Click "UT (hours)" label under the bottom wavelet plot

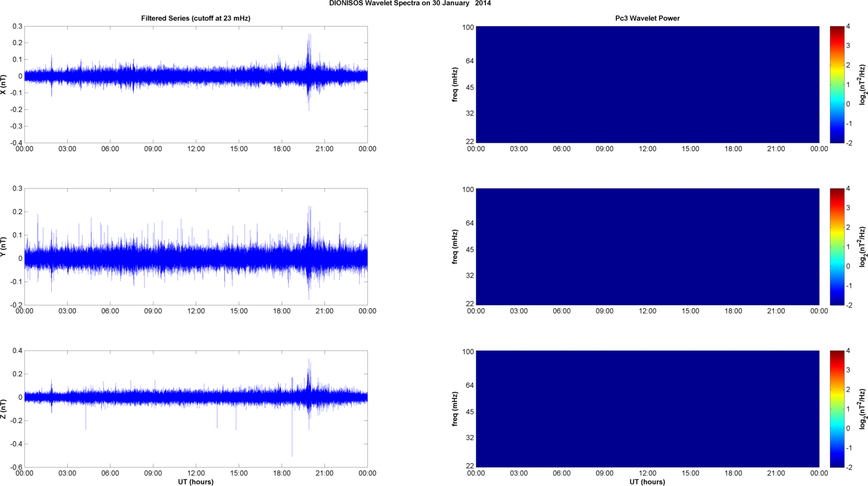click(647, 481)
